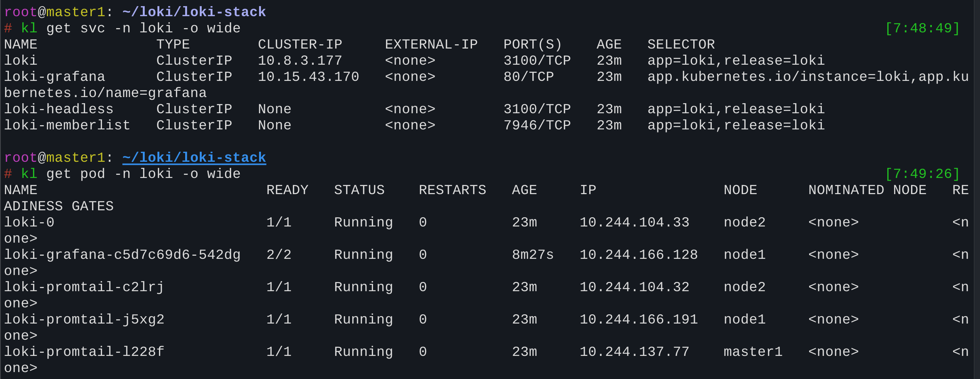Click the EXTERNAL-IP column header

(431, 44)
